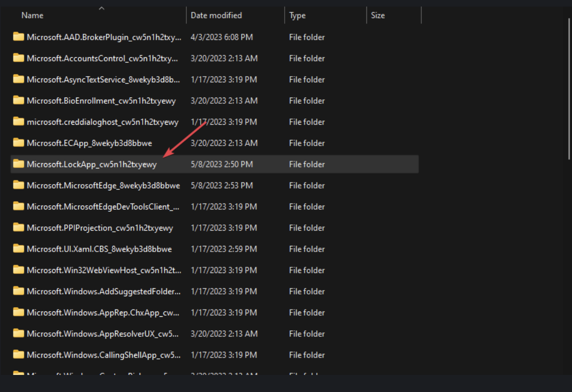The image size is (572, 392).
Task: Click the Microsoft.AAD.BrokerPlugin folder name
Action: (104, 37)
